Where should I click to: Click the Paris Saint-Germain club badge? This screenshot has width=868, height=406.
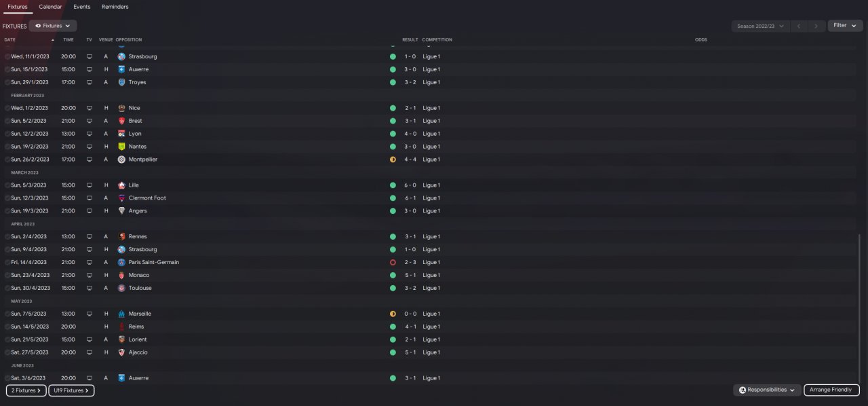pyautogui.click(x=121, y=262)
